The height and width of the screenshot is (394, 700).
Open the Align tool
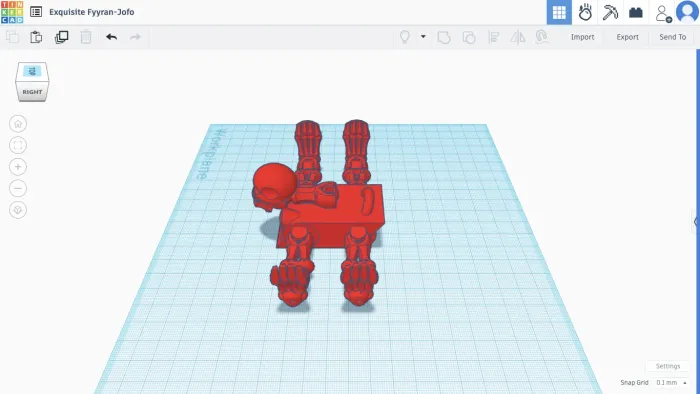pos(494,37)
